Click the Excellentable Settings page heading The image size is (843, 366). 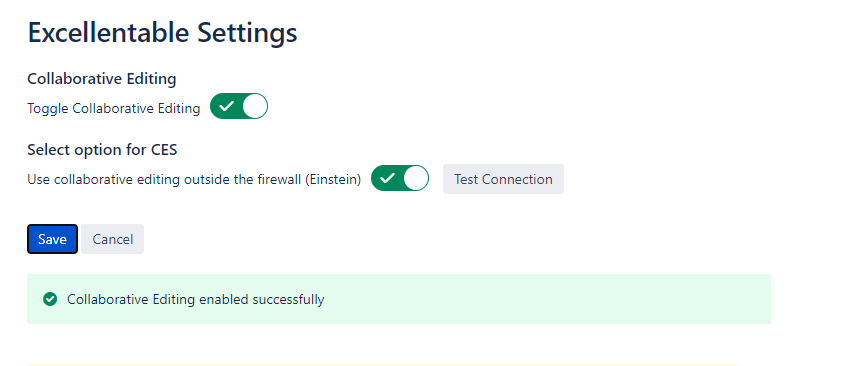point(162,33)
